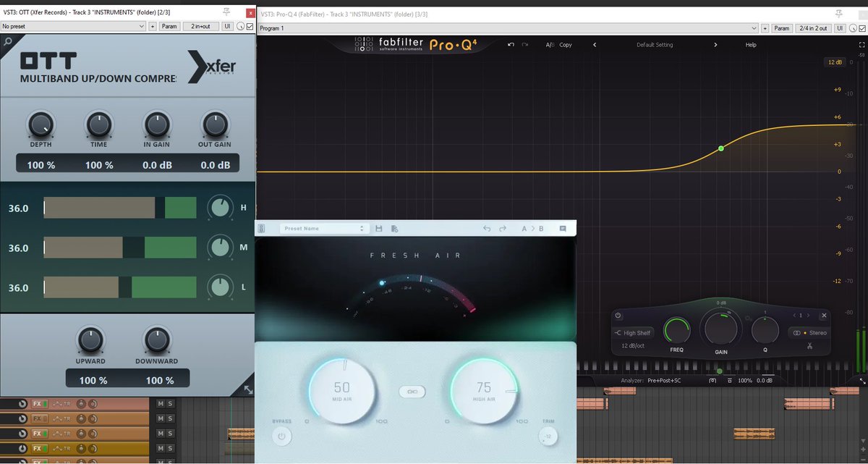The height and width of the screenshot is (464, 868).
Task: Open the Stereo placement dropdown
Action: point(809,333)
